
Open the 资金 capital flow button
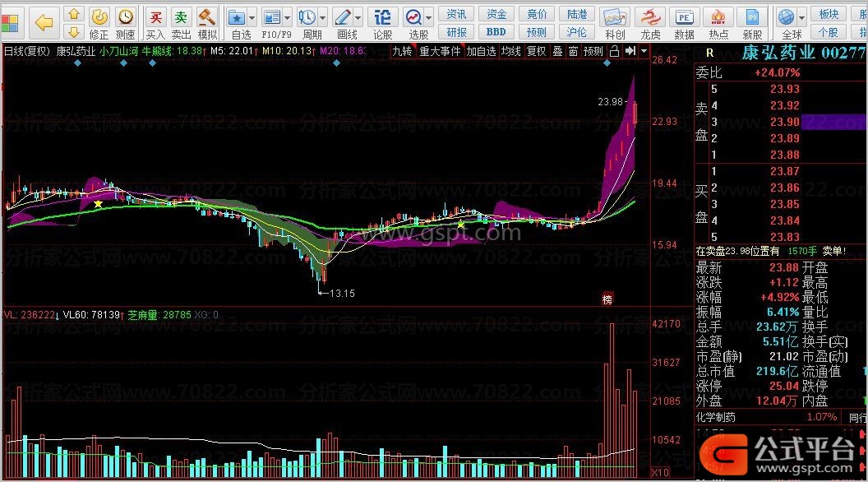coord(496,14)
